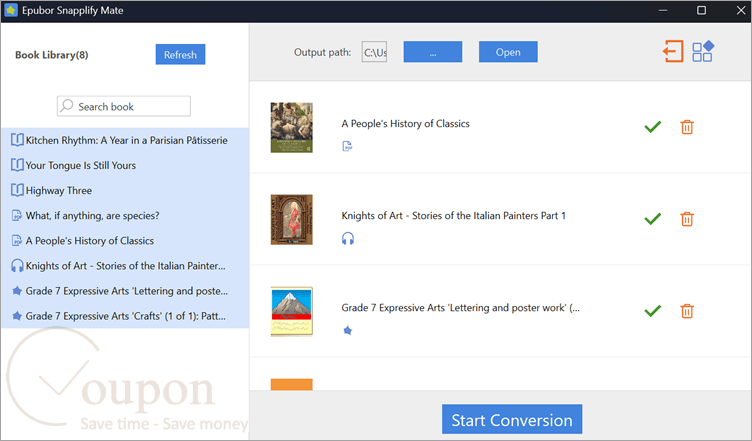
Task: Click green checkmark for A People's History of Classics
Action: click(652, 127)
